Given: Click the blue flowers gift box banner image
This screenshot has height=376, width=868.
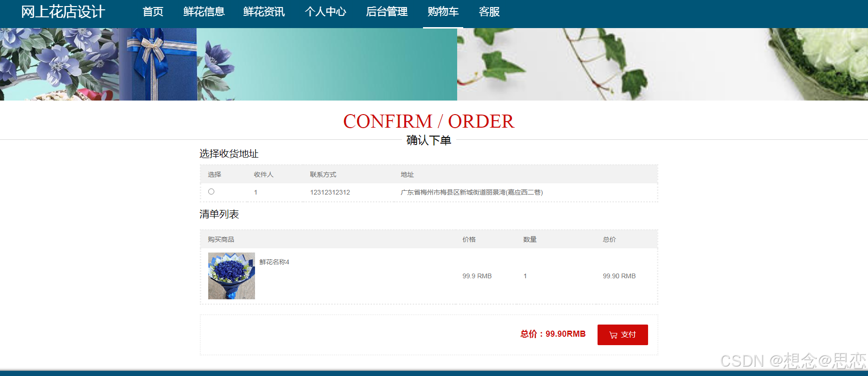Looking at the screenshot, I should point(228,64).
